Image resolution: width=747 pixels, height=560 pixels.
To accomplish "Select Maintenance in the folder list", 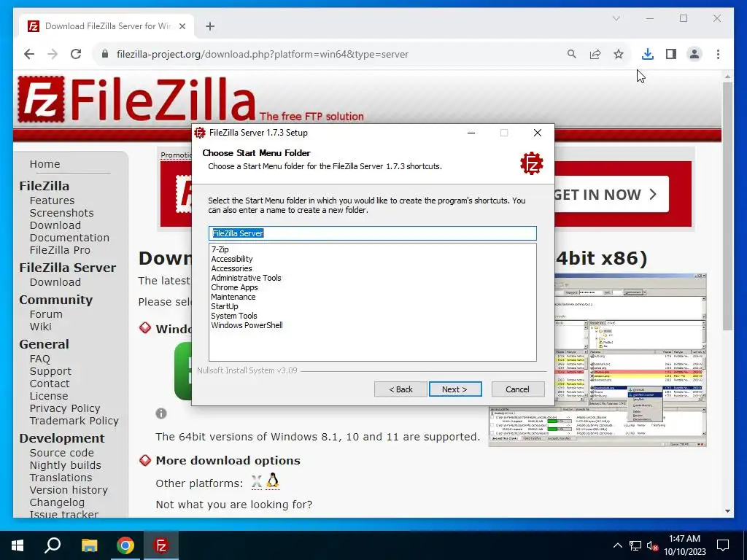I will pyautogui.click(x=233, y=297).
